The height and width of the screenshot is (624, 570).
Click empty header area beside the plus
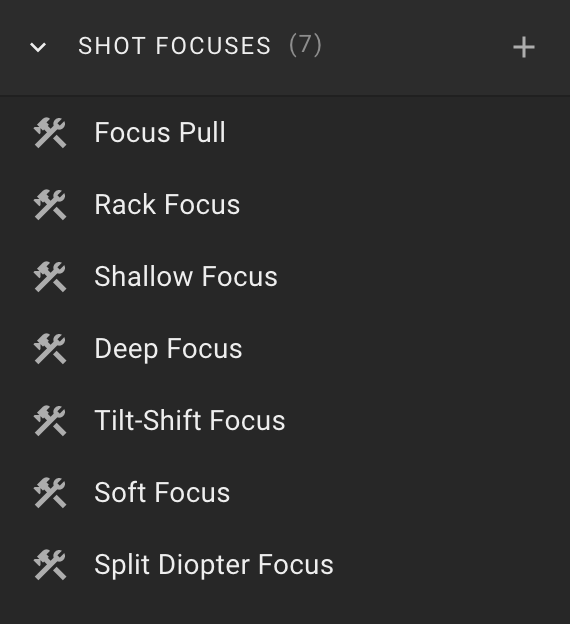[x=414, y=47]
